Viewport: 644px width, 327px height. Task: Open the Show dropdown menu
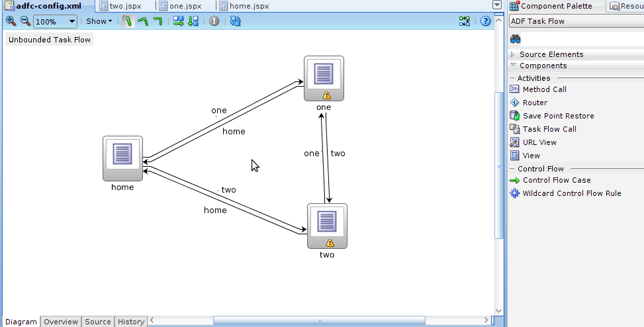point(99,21)
